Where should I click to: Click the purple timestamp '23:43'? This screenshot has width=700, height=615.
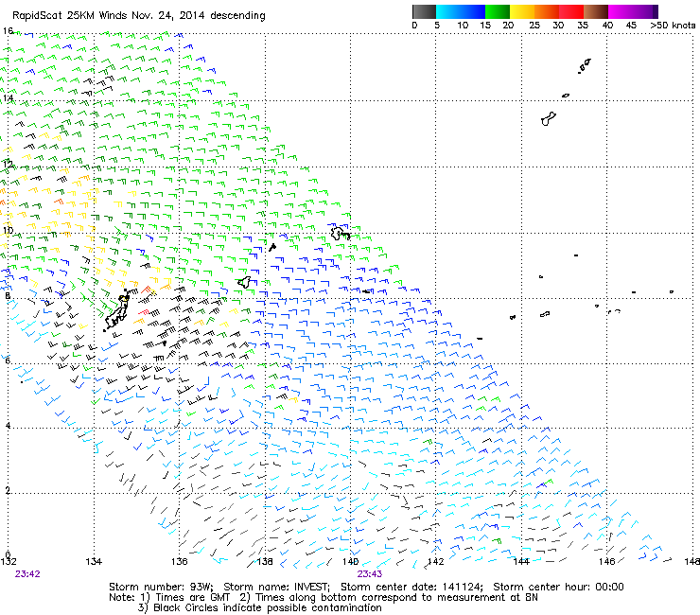pos(370,574)
